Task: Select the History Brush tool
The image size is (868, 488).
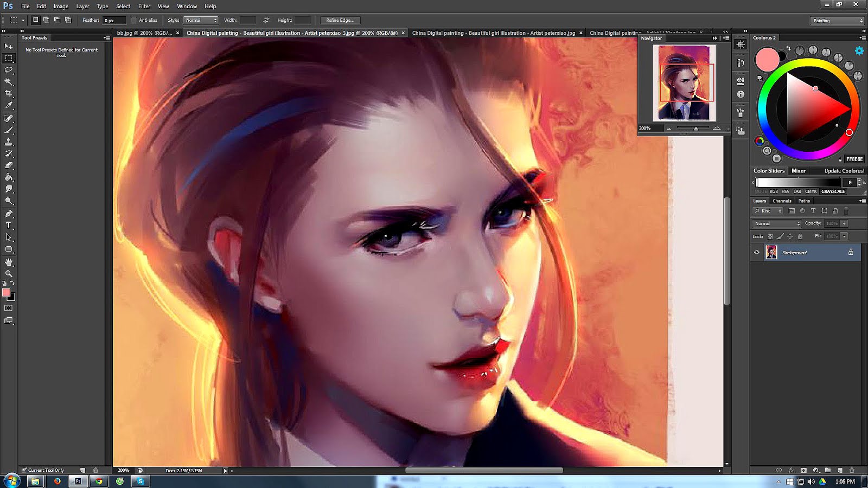Action: [9, 154]
